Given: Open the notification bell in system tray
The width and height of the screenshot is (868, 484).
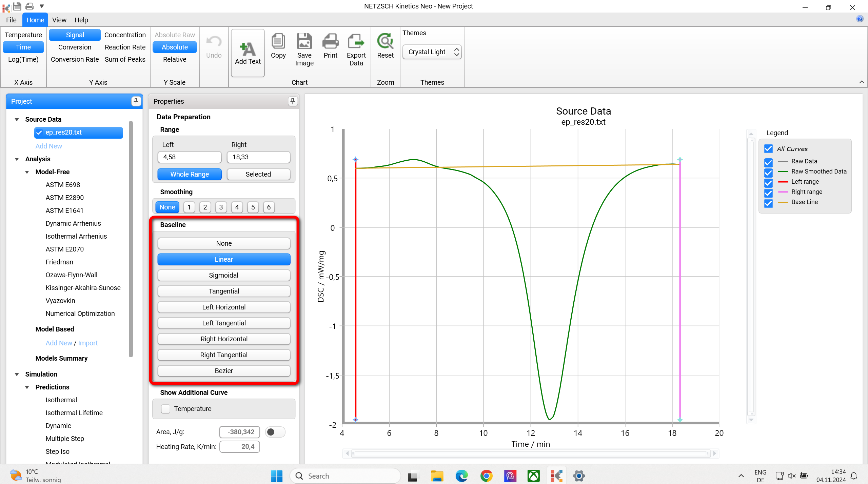Looking at the screenshot, I should (x=854, y=476).
